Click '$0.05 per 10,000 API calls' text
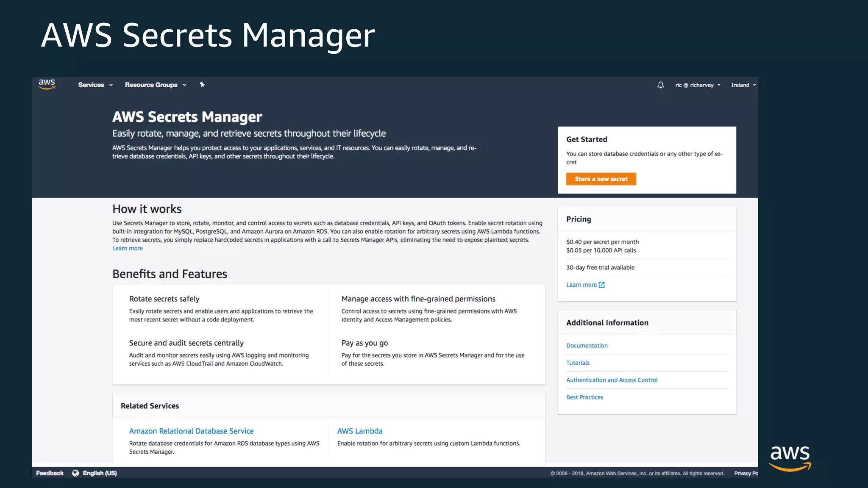Viewport: 868px width, 488px height. [x=601, y=250]
